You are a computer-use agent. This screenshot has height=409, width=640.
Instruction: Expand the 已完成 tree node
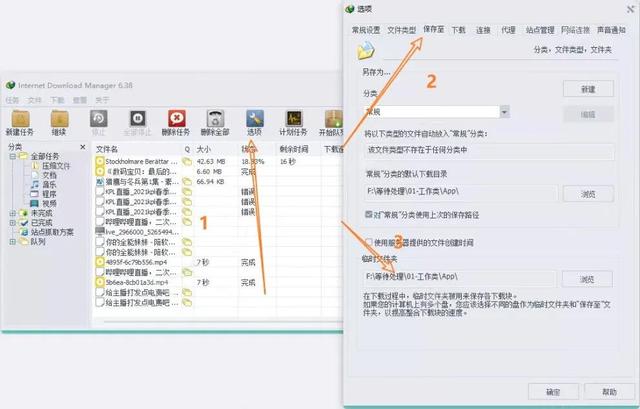point(13,222)
